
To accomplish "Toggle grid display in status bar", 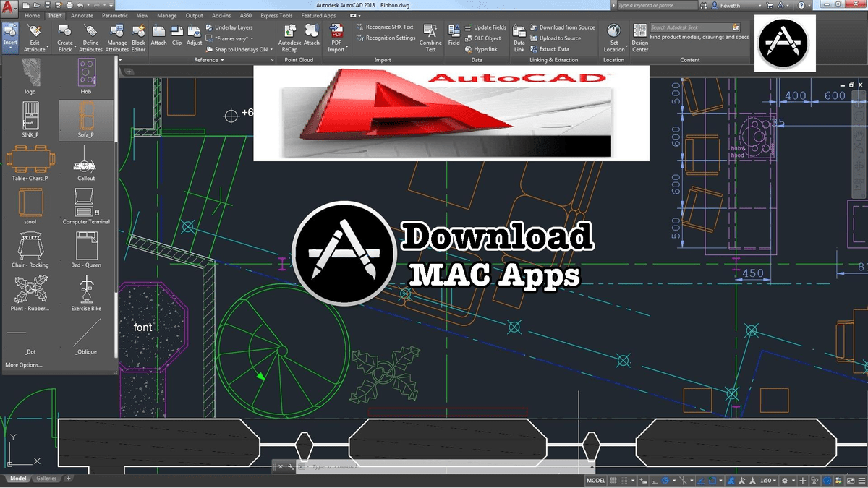I will pos(613,480).
